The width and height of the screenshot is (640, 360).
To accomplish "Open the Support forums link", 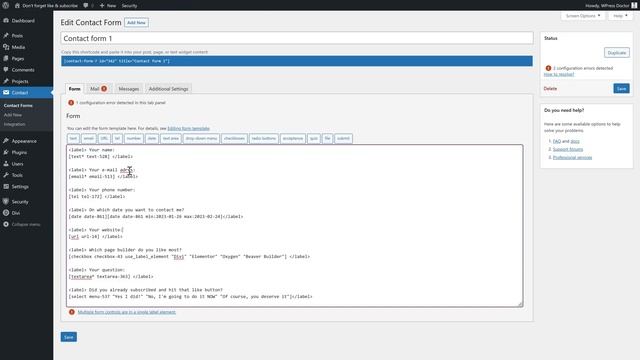I will (568, 149).
